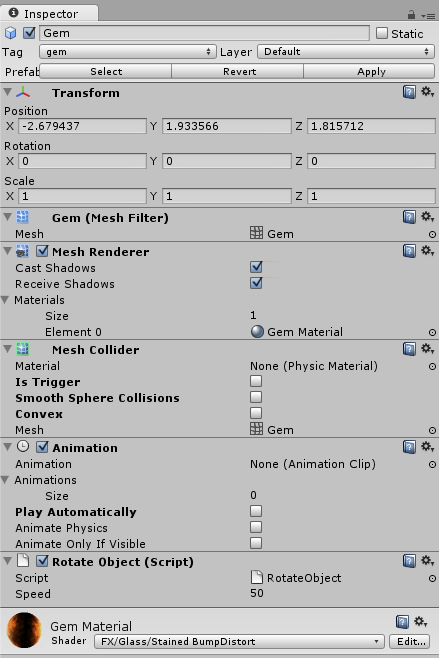The image size is (439, 658).
Task: Collapse the Animation component
Action: click(7, 447)
